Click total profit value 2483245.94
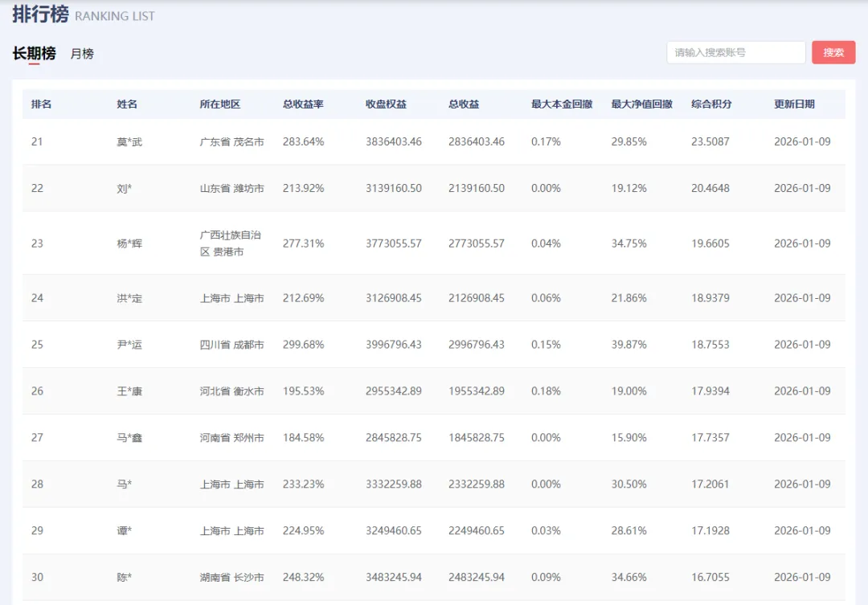This screenshot has width=868, height=605. pyautogui.click(x=477, y=578)
